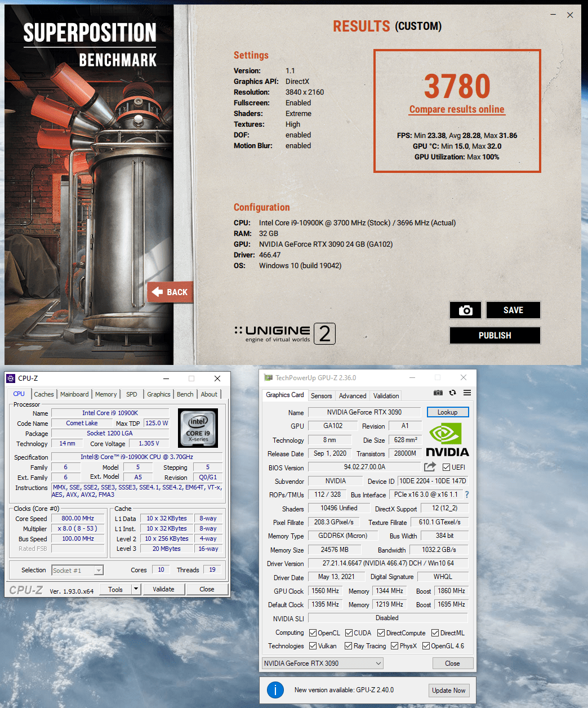Toggle the CUDA checkbox

[x=349, y=633]
